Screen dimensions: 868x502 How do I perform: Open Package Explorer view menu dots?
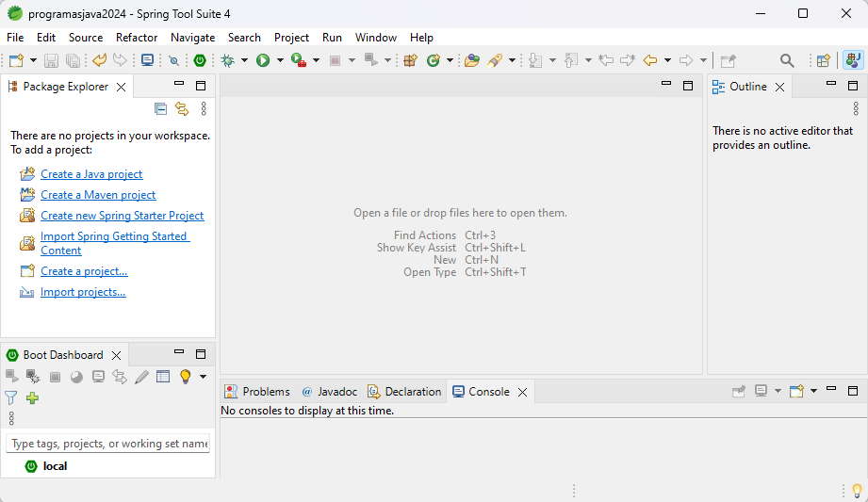point(204,109)
